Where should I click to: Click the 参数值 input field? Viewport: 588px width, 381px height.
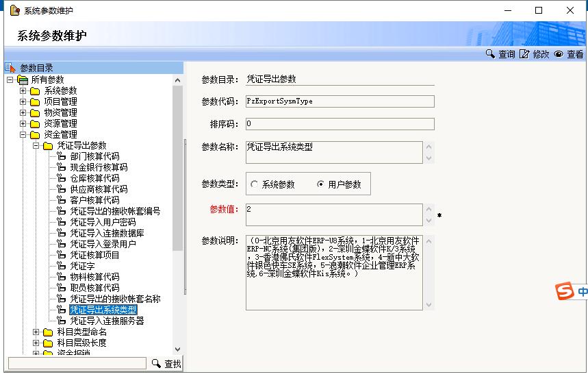[334, 214]
